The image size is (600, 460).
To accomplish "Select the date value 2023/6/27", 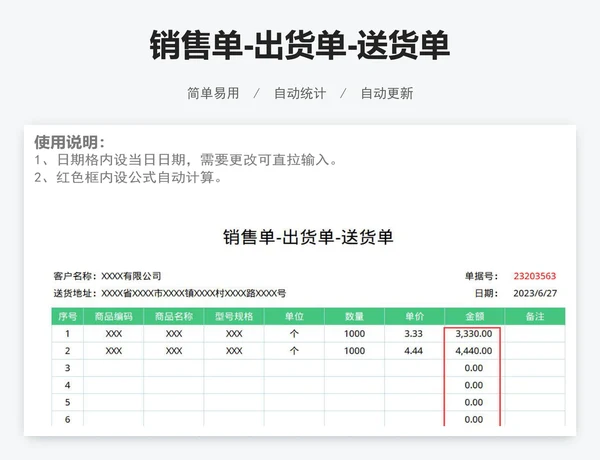I will (x=535, y=294).
